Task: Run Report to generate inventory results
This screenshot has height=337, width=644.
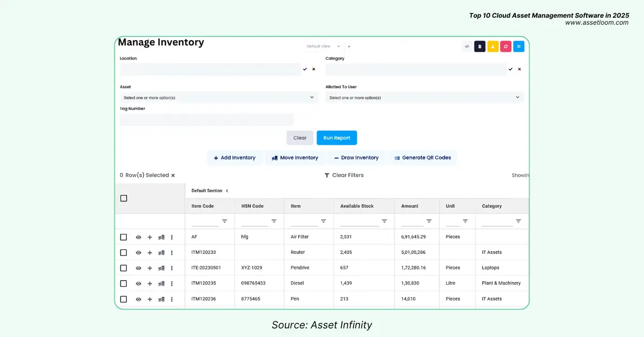Action: coord(336,137)
